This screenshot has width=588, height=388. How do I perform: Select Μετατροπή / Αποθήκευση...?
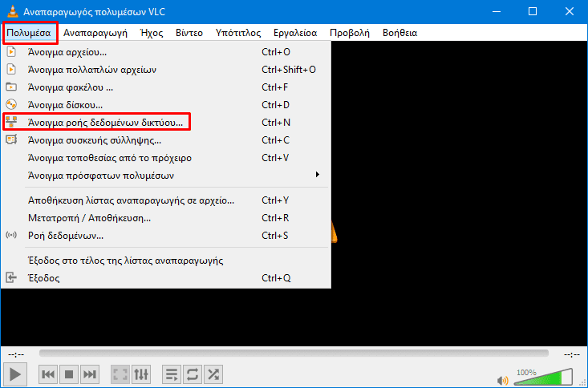166,218
